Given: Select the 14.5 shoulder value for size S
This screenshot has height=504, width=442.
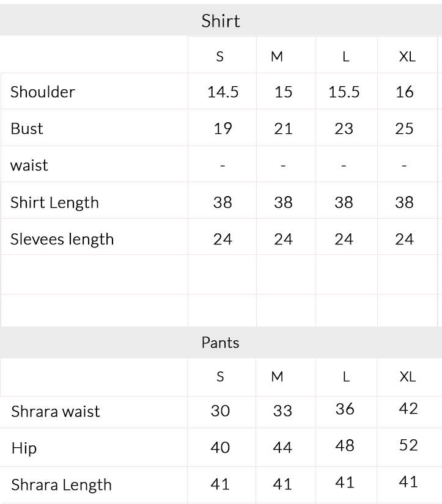Looking at the screenshot, I should pos(223,92).
